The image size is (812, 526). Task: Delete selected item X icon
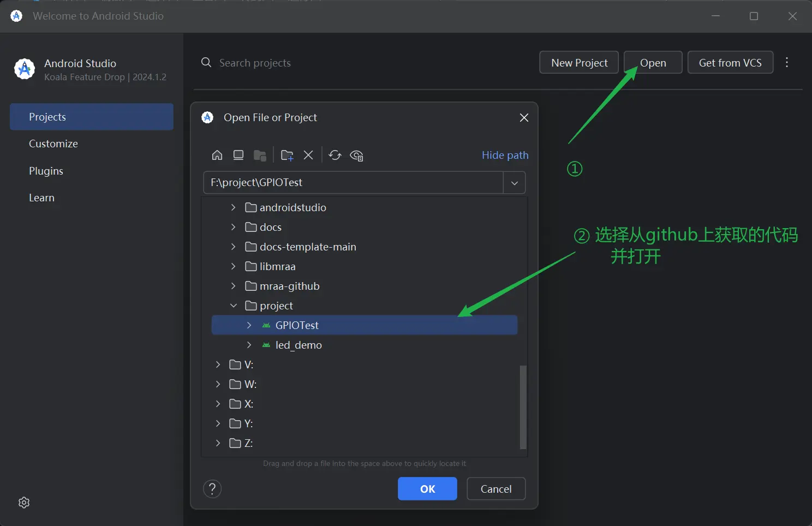tap(308, 156)
